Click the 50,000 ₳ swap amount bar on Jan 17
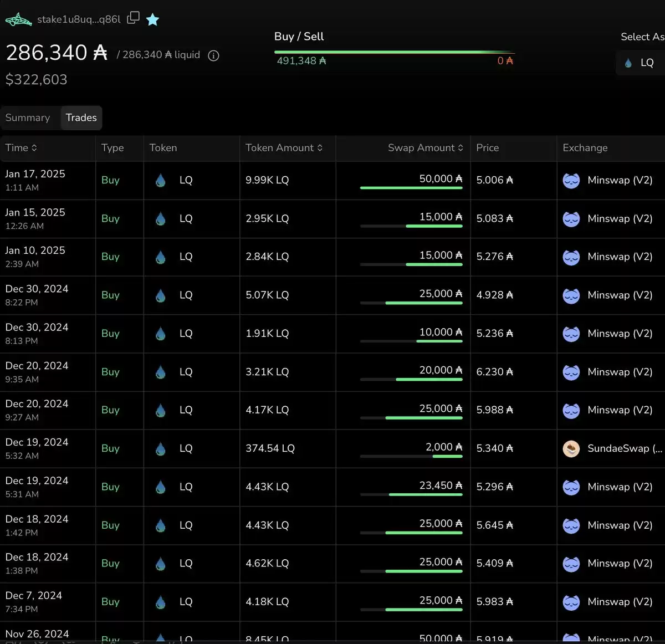 [411, 188]
